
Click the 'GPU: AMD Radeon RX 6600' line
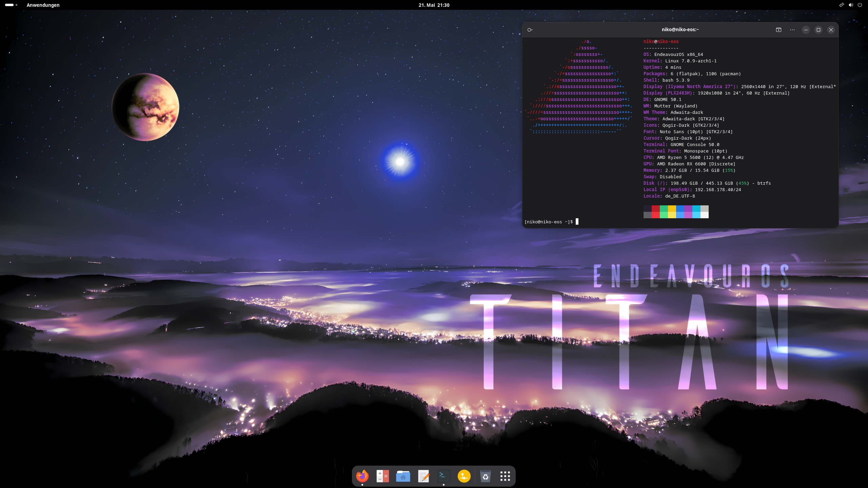pos(690,164)
